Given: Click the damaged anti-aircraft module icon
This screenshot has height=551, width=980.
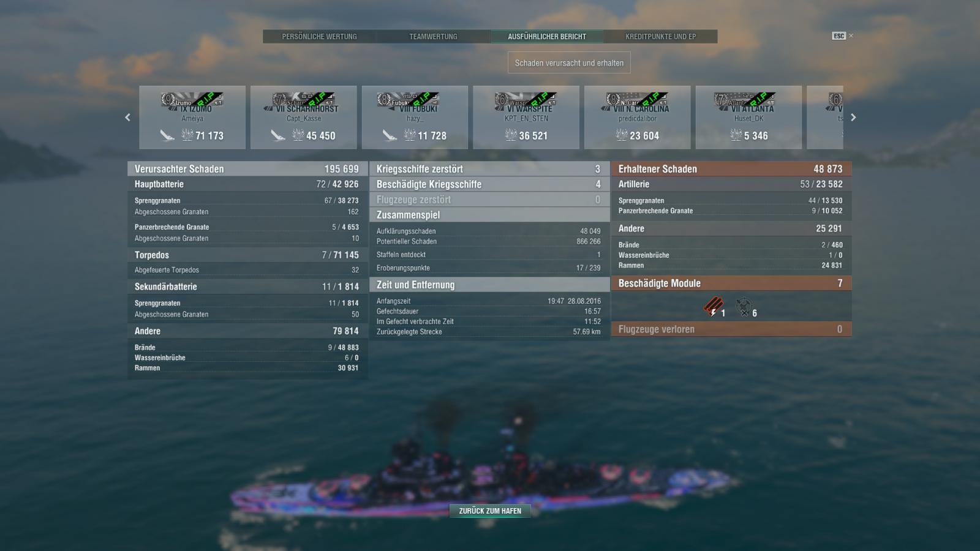Looking at the screenshot, I should [x=744, y=306].
